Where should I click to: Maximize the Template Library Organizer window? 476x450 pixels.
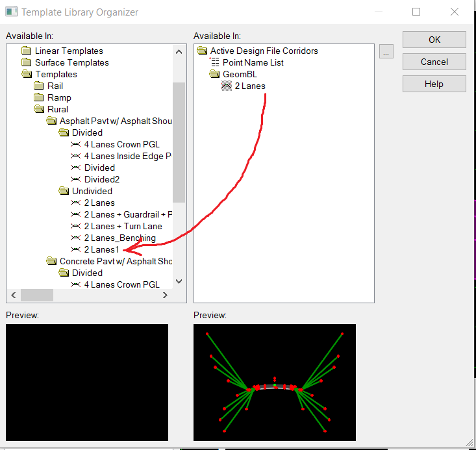click(x=416, y=12)
